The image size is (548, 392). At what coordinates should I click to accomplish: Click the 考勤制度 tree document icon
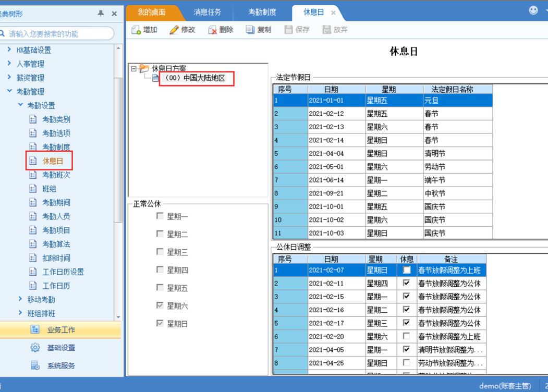point(33,146)
